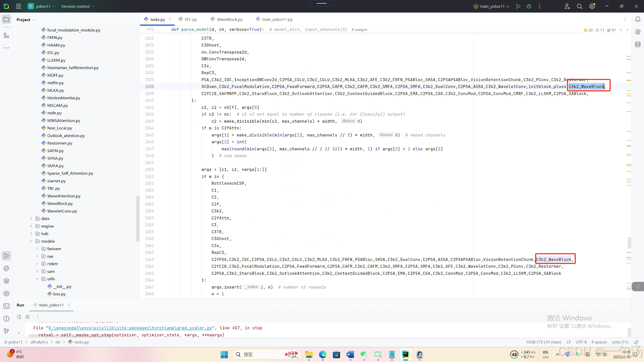The image size is (644, 362).
Task: Open grad_scaler.py traceback file link
Action: 130,328
